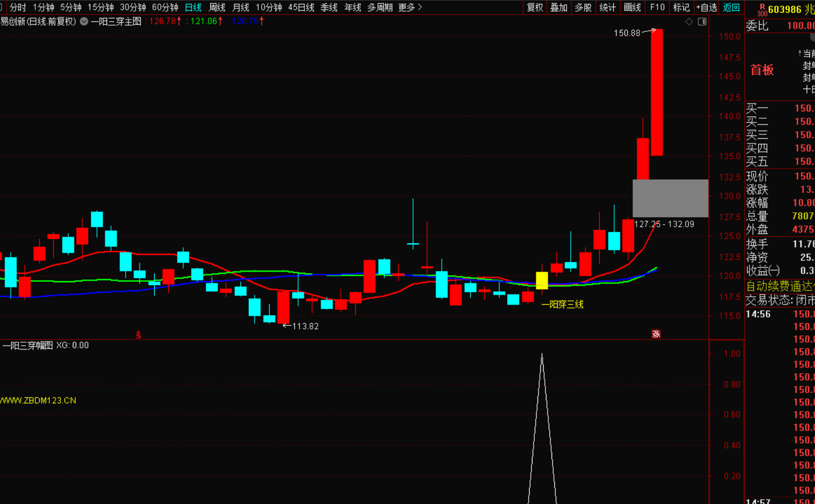Select the 60分钟 period tab

click(165, 7)
